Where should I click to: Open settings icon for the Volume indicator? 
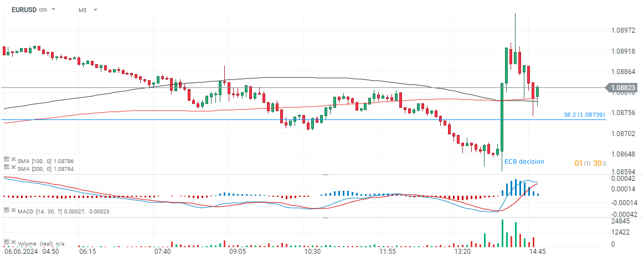click(6, 242)
